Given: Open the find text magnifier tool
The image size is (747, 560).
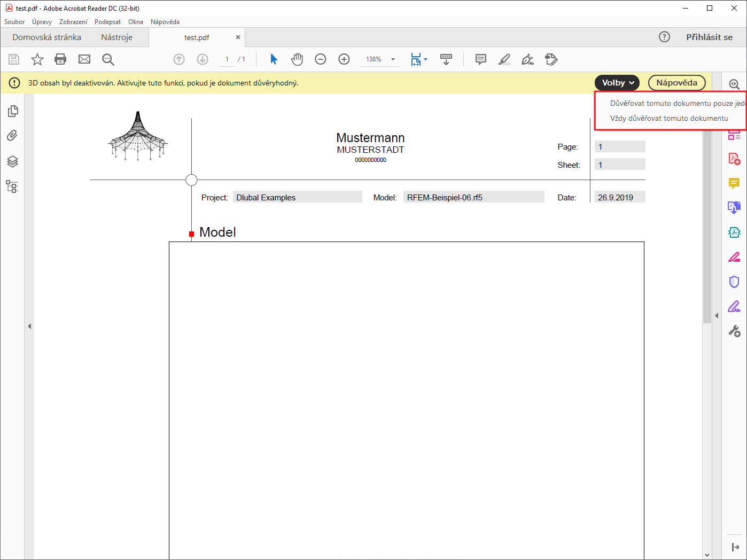Looking at the screenshot, I should (108, 59).
